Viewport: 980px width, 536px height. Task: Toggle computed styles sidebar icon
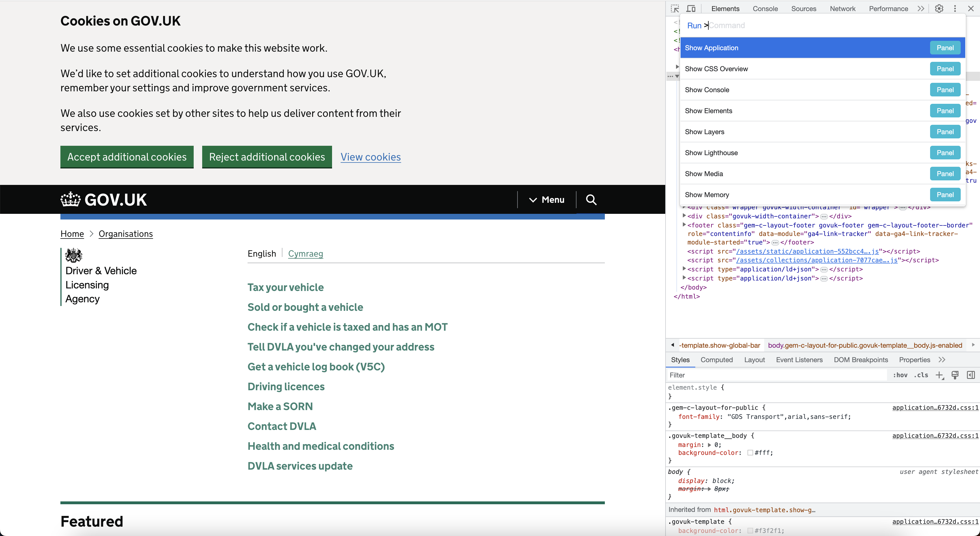click(x=971, y=375)
